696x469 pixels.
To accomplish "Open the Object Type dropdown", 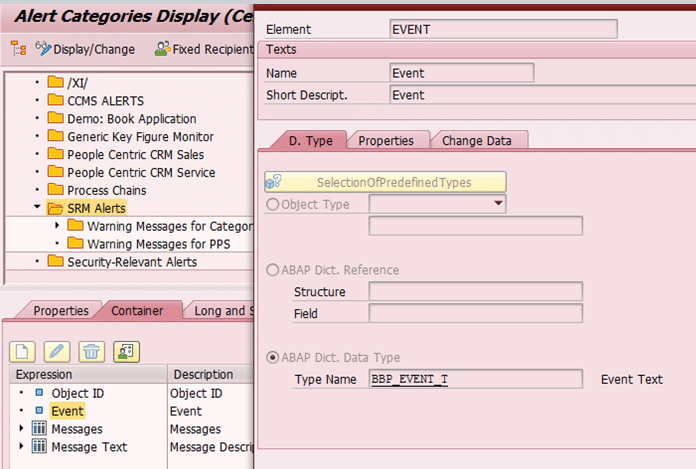I will (498, 204).
